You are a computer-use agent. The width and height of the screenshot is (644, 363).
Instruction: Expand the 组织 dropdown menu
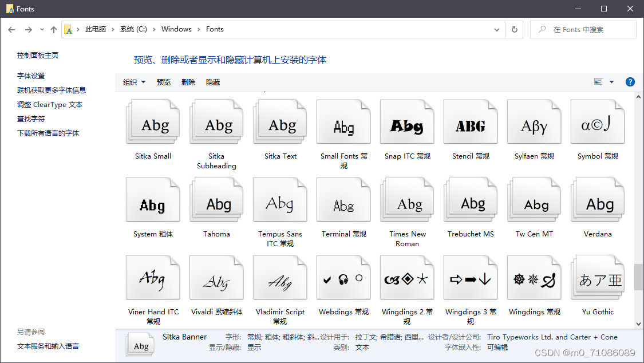[x=135, y=82]
